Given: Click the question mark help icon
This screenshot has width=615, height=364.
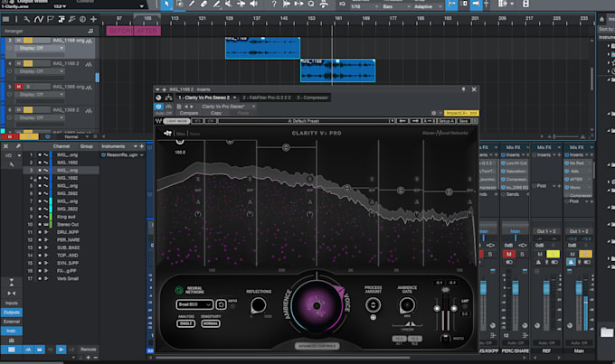Looking at the screenshot, I should pyautogui.click(x=274, y=4).
